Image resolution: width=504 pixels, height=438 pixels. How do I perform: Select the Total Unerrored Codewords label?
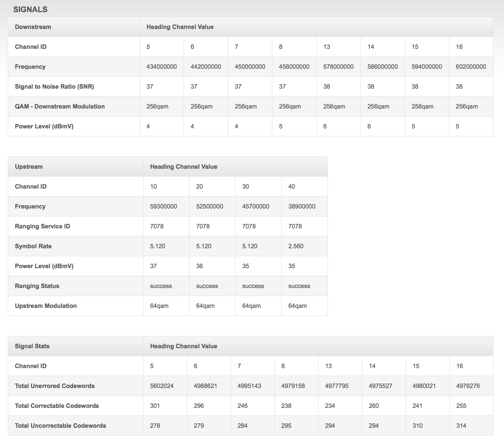(x=55, y=386)
